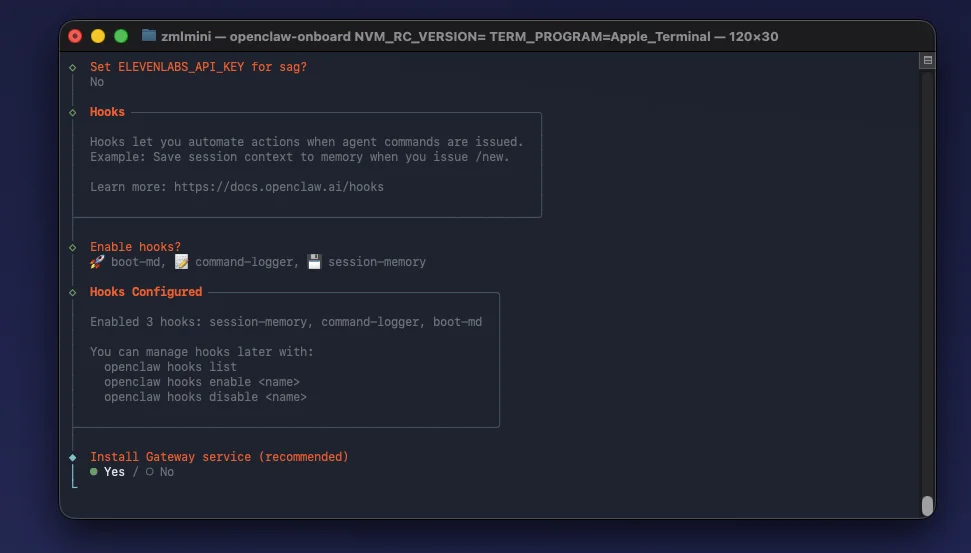Click the split pane icon top right
The width and height of the screenshot is (971, 553).
click(x=927, y=60)
